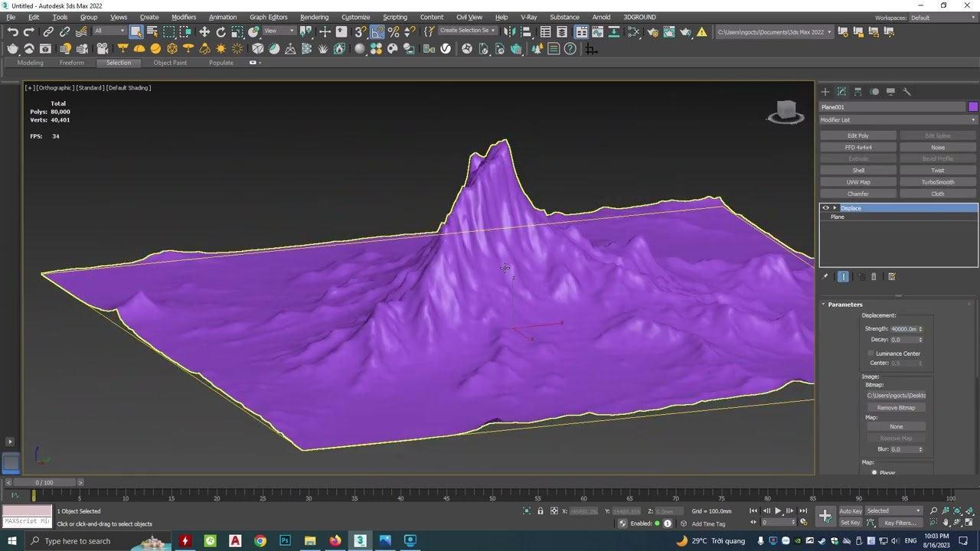Toggle Angle Snap in the toolbar
980x551 pixels.
[x=377, y=31]
